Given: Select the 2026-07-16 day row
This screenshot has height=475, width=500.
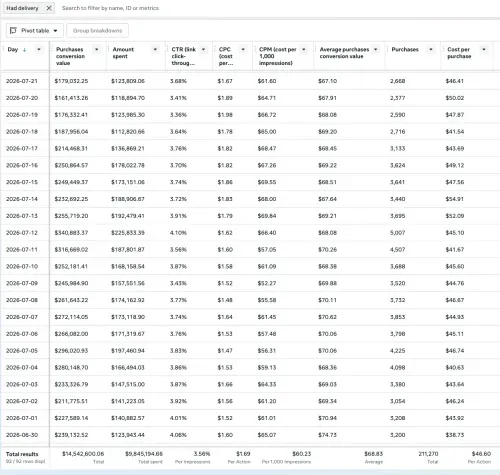Looking at the screenshot, I should (250, 165).
